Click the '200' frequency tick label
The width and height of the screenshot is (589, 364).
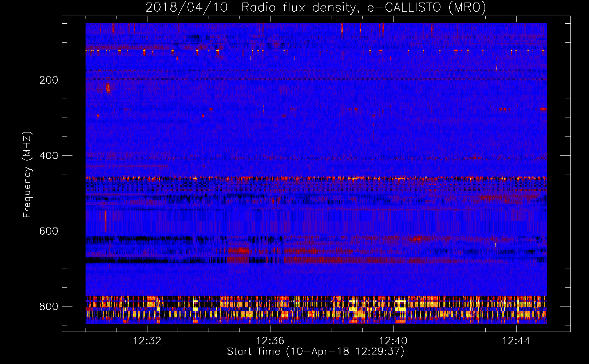tap(49, 80)
